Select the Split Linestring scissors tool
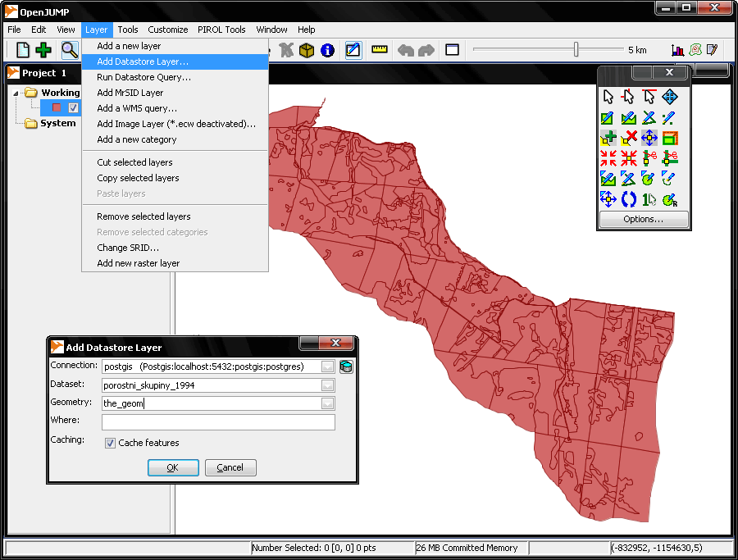The image size is (738, 560). point(649,158)
